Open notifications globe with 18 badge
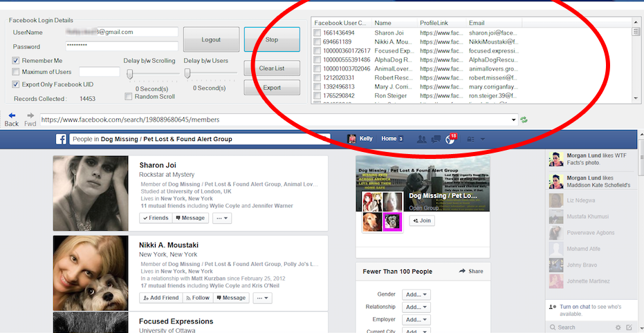This screenshot has height=333, width=644. [x=450, y=139]
